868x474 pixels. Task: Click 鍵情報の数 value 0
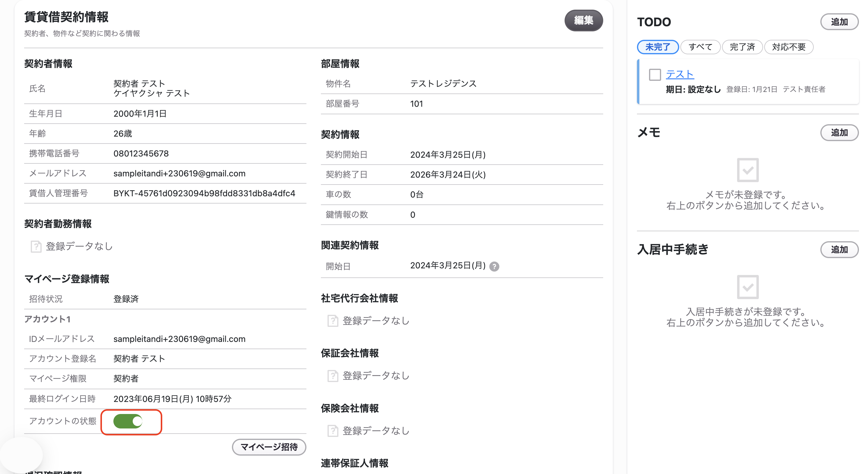coord(412,215)
